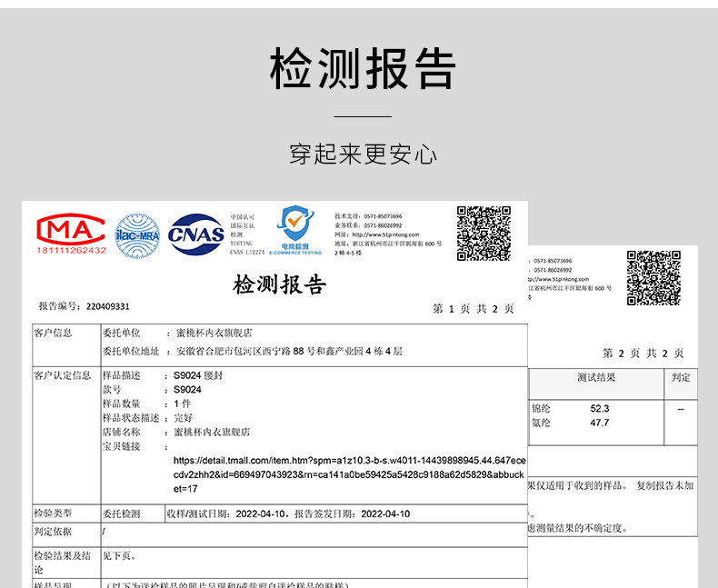Viewport: 718px width, 588px height.
Task: Click the 委托检测 inspection type cell
Action: (122, 513)
